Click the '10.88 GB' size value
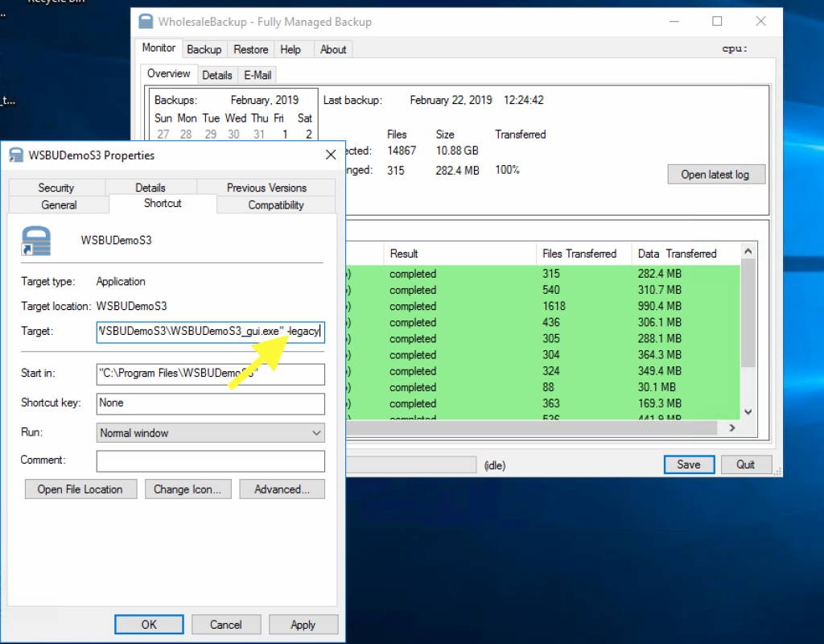This screenshot has height=644, width=824. click(x=457, y=151)
